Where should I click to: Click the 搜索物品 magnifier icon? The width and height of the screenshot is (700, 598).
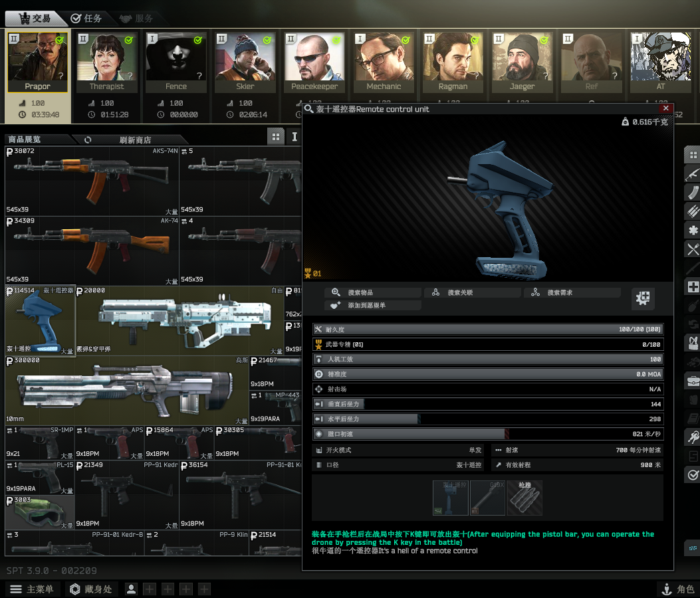pyautogui.click(x=336, y=292)
